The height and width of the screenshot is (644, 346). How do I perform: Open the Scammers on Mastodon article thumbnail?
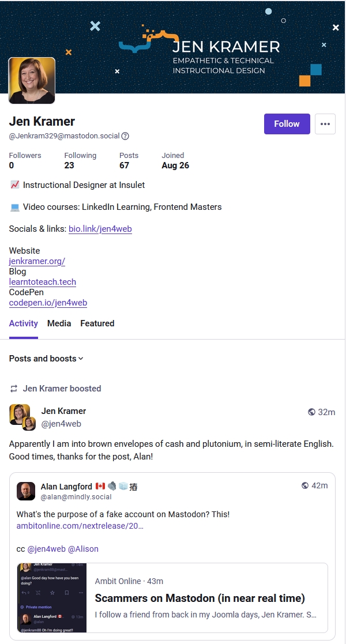[x=52, y=598]
